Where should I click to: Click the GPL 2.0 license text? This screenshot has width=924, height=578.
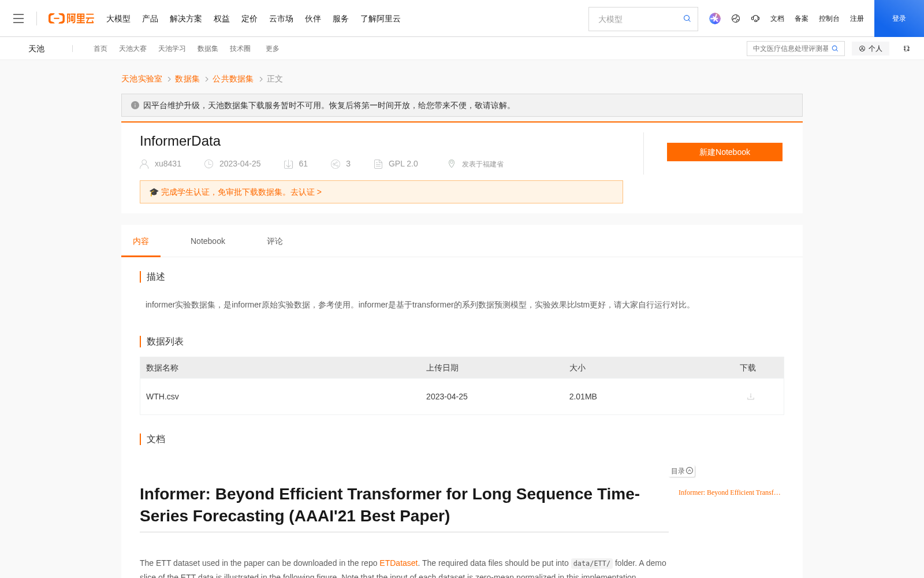coord(403,164)
